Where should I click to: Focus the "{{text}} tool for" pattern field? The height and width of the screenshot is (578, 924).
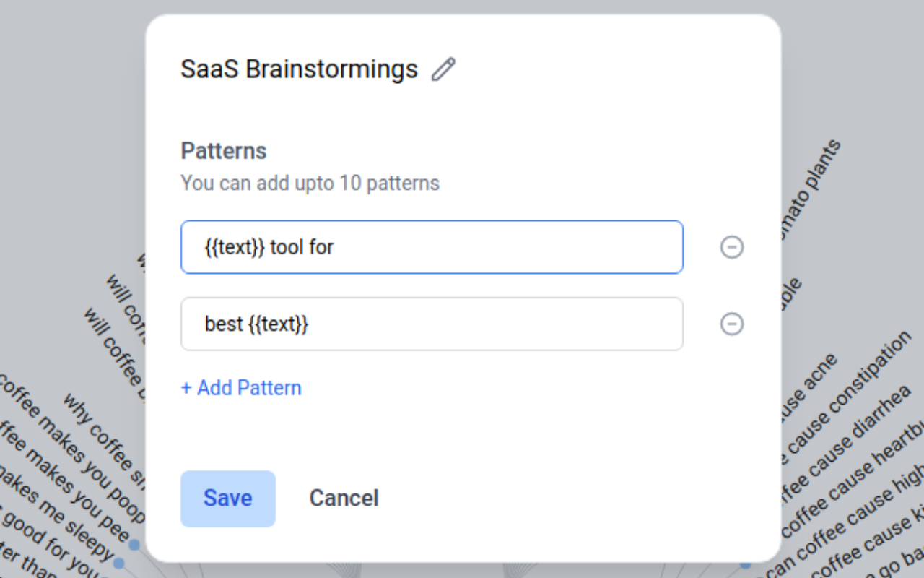click(x=432, y=247)
